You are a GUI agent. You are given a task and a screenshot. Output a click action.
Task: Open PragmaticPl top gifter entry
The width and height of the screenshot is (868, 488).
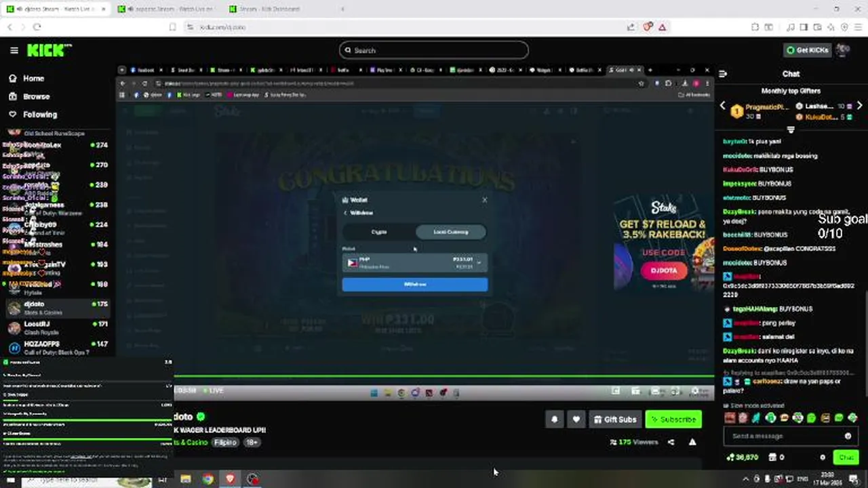coord(759,111)
